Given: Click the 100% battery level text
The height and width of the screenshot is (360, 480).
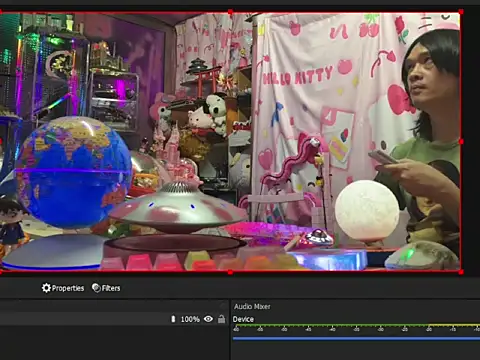Looking at the screenshot, I should (190, 319).
